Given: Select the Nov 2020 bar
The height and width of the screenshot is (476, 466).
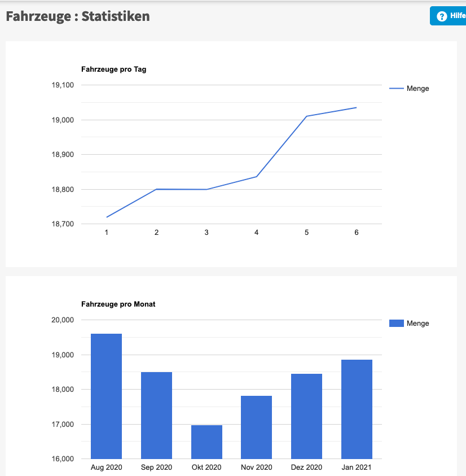Looking at the screenshot, I should click(256, 427).
